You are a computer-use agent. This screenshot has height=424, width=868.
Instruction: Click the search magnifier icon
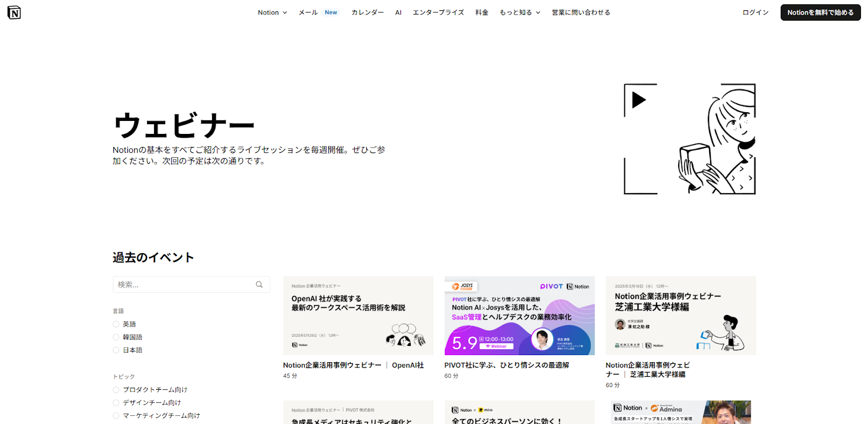point(259,285)
